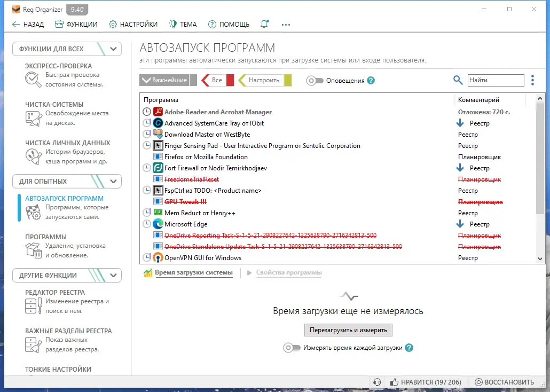This screenshot has width=550, height=392.
Task: Click НРАВИТСЯ thumbs-up button
Action: [x=426, y=382]
